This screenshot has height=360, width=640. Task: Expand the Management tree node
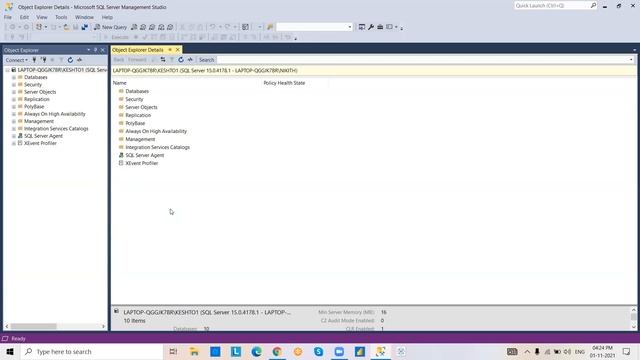pyautogui.click(x=14, y=122)
